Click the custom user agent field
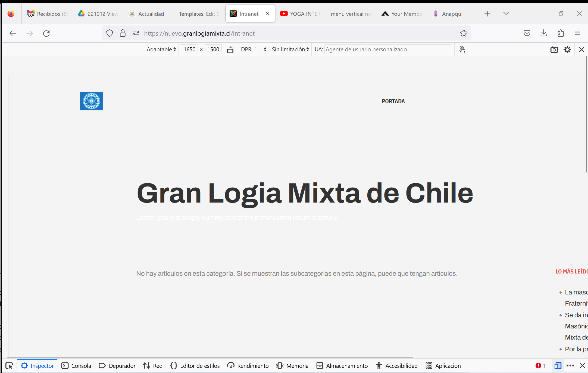 [x=387, y=49]
